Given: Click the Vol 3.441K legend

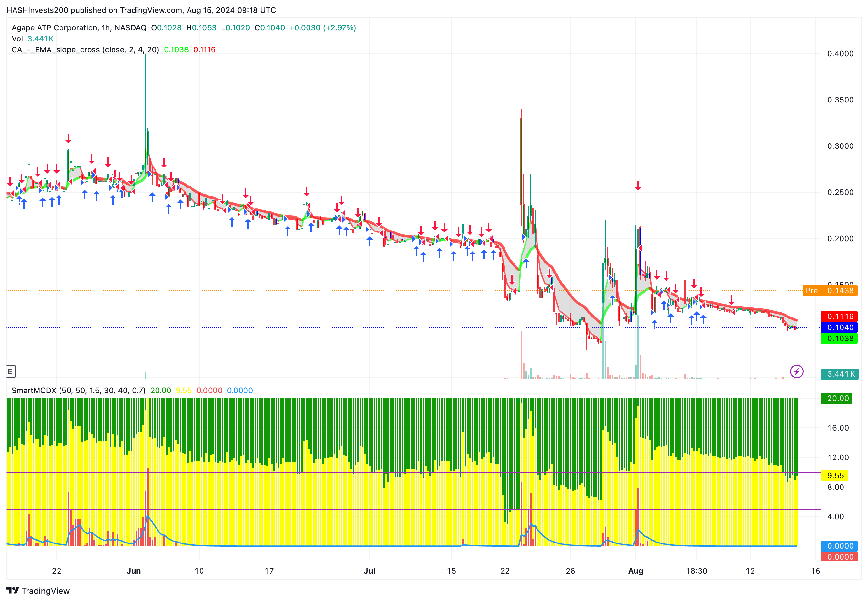Looking at the screenshot, I should tap(33, 38).
